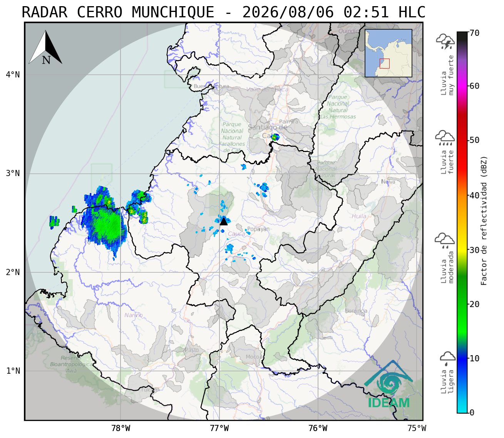Click the 10 dBZ blue color bar level
This screenshot has height=438, width=504.
tap(462, 358)
